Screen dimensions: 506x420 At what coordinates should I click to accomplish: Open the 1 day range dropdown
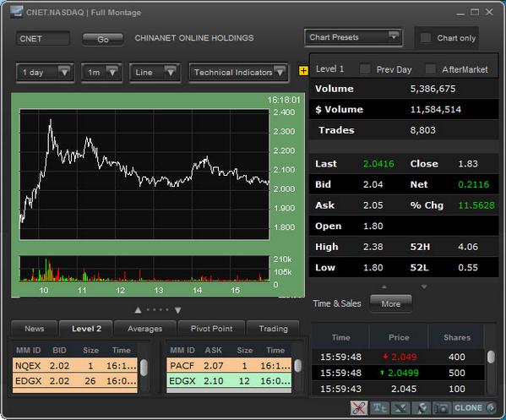coord(45,73)
